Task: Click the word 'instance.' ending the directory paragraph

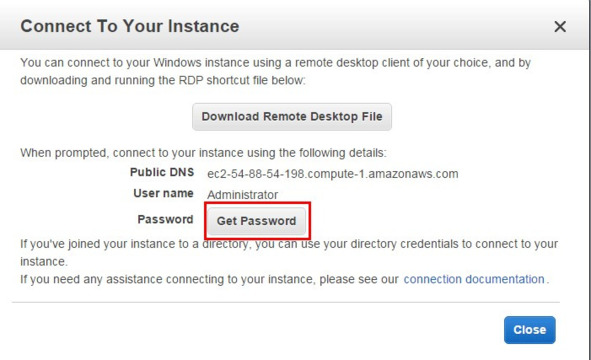Action: (x=44, y=262)
